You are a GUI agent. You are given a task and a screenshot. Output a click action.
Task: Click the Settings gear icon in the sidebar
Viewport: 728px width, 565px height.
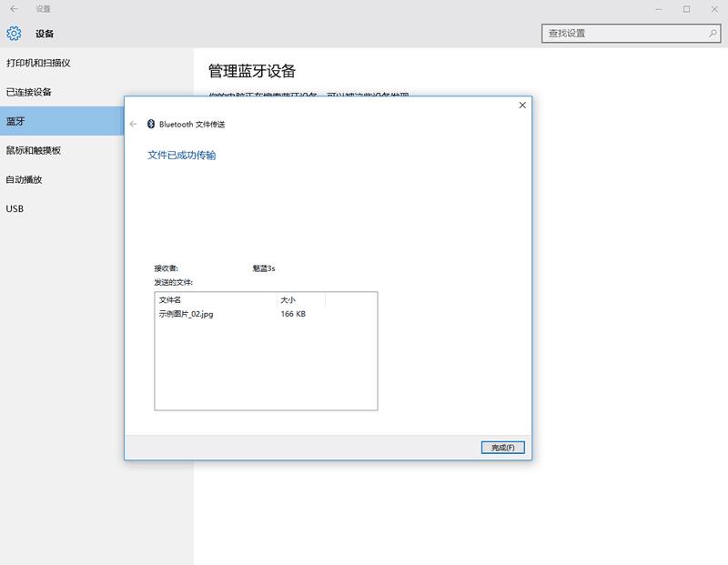tap(13, 34)
